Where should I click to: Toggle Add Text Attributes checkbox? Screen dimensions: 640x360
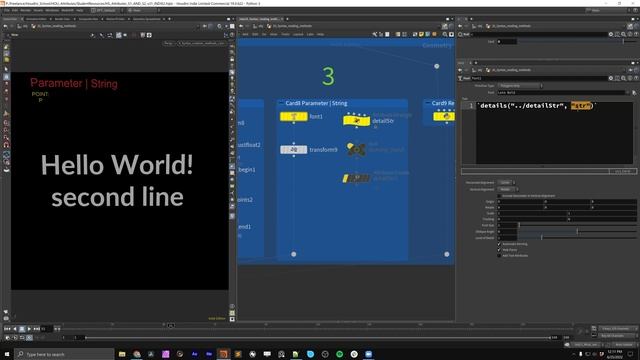(499, 256)
